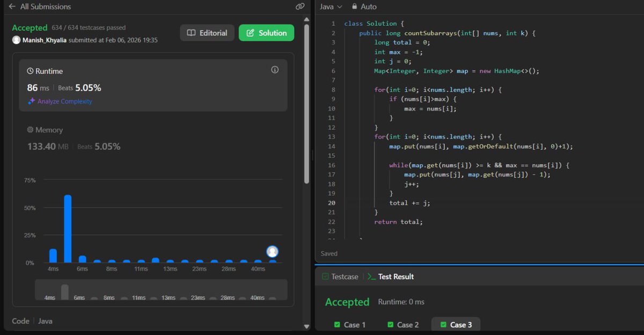Click '634 / 634 testcases passed' text
This screenshot has width=644, height=335.
click(89, 27)
